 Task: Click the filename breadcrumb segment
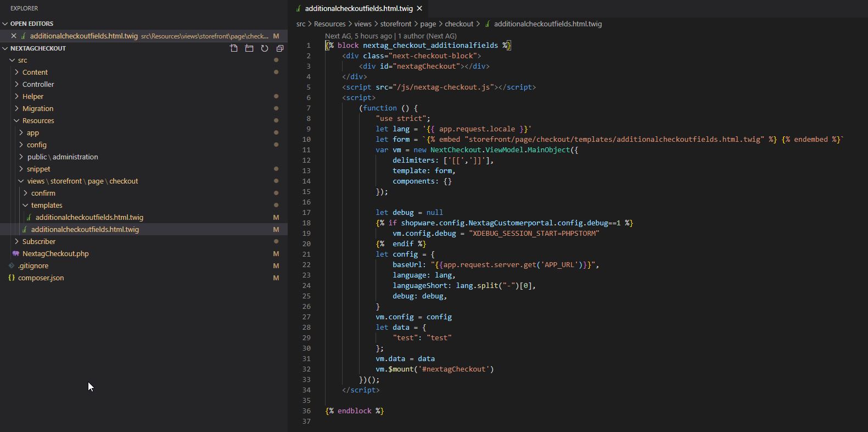pyautogui.click(x=548, y=24)
